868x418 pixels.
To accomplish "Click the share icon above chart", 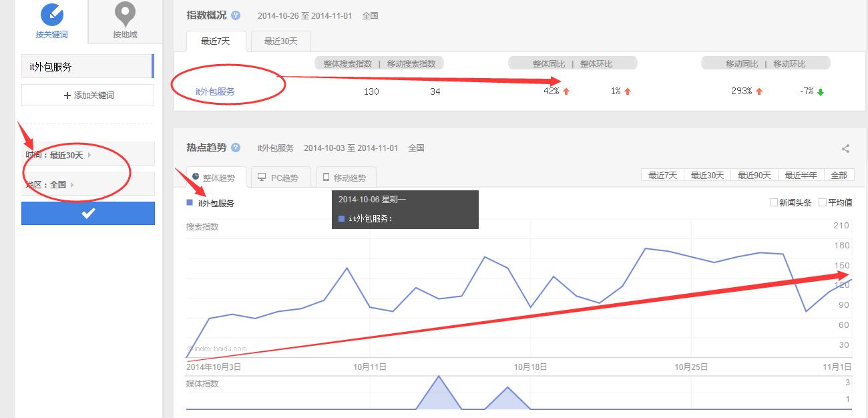I will click(845, 149).
